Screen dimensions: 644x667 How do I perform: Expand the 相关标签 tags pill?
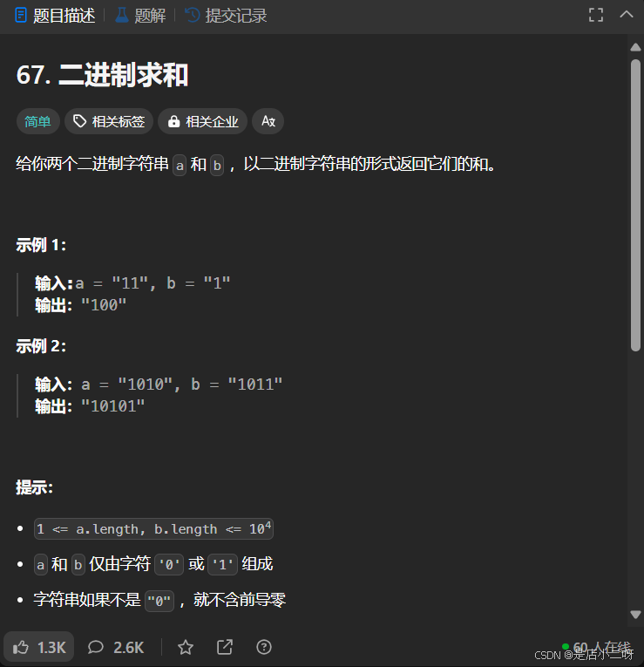tap(109, 122)
